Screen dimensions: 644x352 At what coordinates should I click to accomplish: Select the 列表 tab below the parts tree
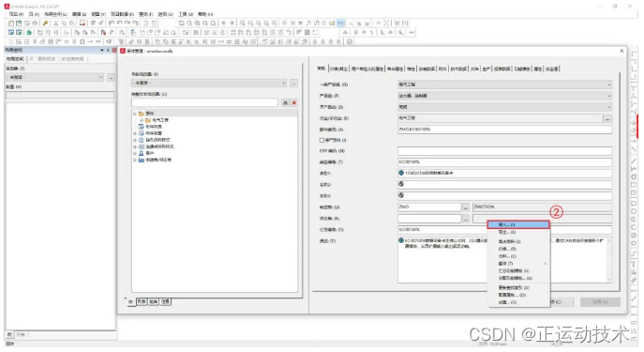click(142, 302)
